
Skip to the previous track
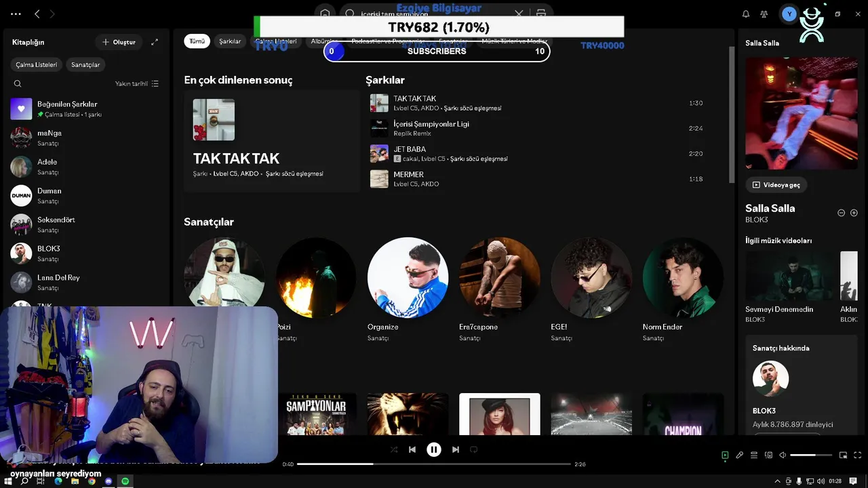pos(412,449)
